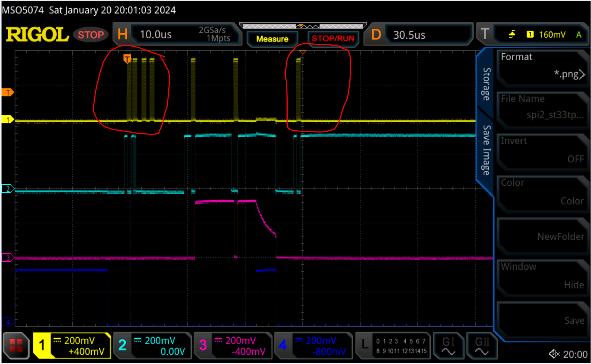This screenshot has height=364, width=591.
Task: Click the STOP acquisition status indicator
Action: [91, 34]
